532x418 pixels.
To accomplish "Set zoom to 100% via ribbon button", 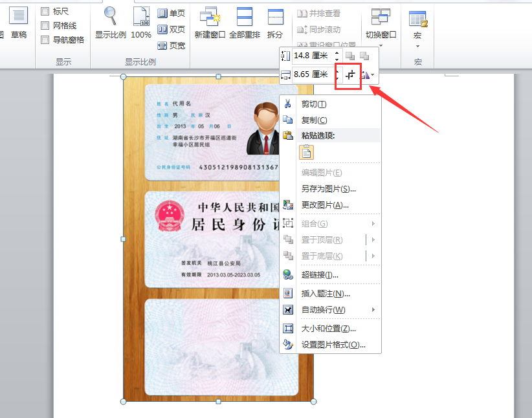I will point(141,22).
